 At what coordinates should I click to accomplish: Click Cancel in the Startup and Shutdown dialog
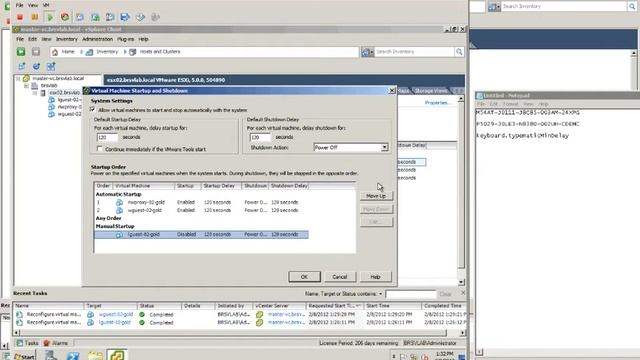340,277
